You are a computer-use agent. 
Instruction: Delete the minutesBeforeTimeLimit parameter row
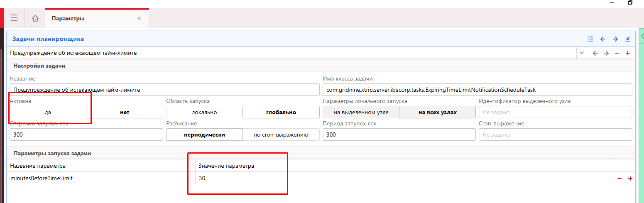coord(619,179)
